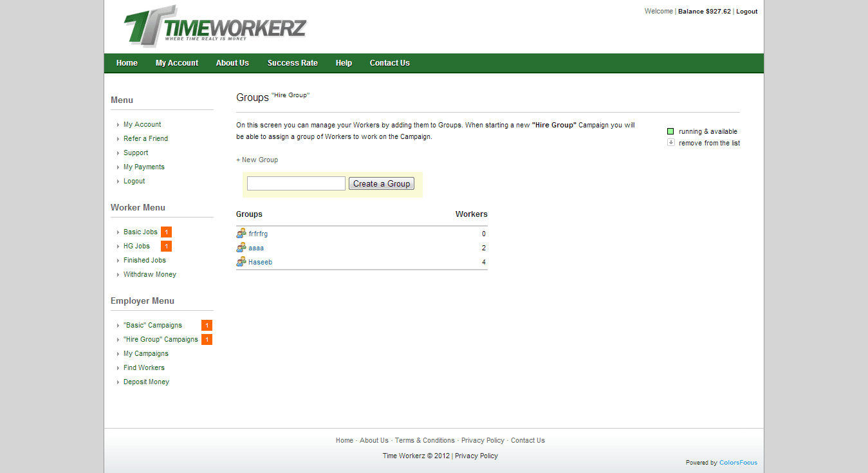
Task: Open Terms & Conditions in the footer
Action: (x=425, y=440)
